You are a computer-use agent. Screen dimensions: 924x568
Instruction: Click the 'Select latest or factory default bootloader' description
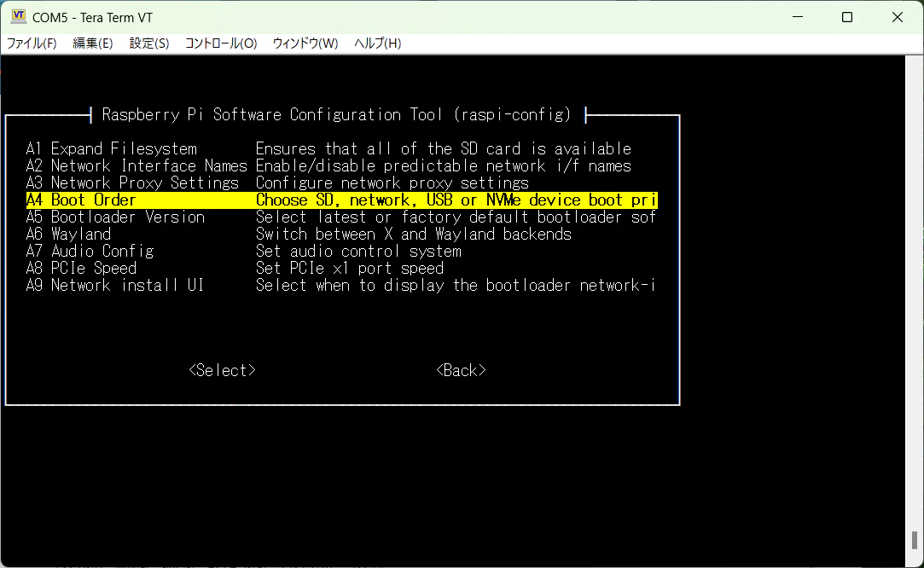[456, 217]
